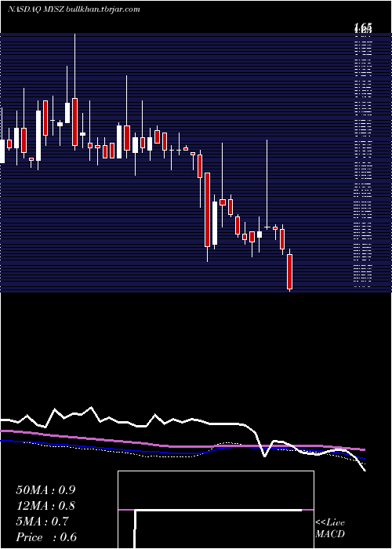This screenshot has width=392, height=549.
Task: Click the 1.65 price axis label
Action: tap(363, 27)
